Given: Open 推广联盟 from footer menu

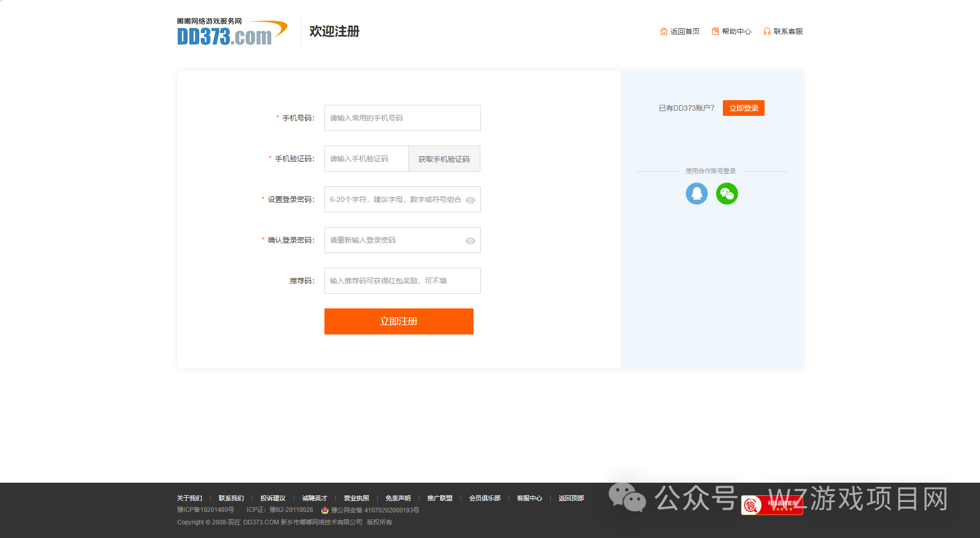Looking at the screenshot, I should (x=439, y=498).
